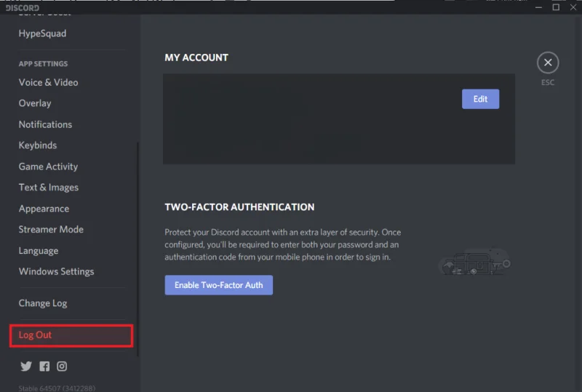
Task: Click Enable Two-Factor Auth button
Action: tap(219, 285)
